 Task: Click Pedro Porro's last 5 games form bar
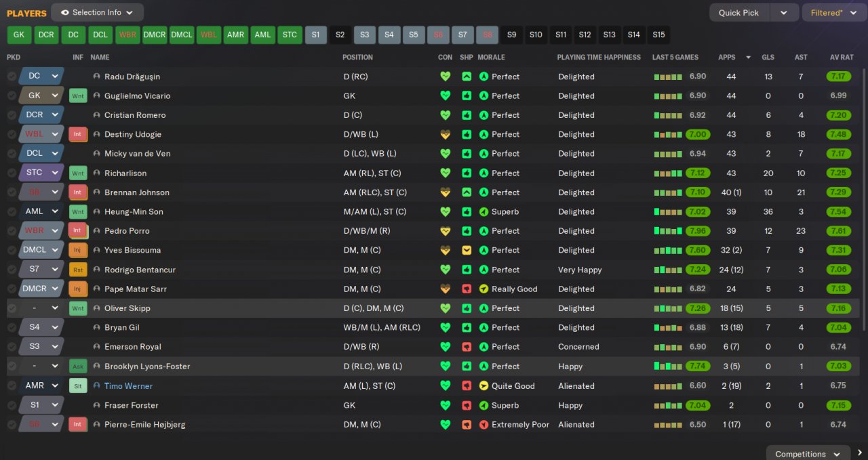click(x=668, y=231)
